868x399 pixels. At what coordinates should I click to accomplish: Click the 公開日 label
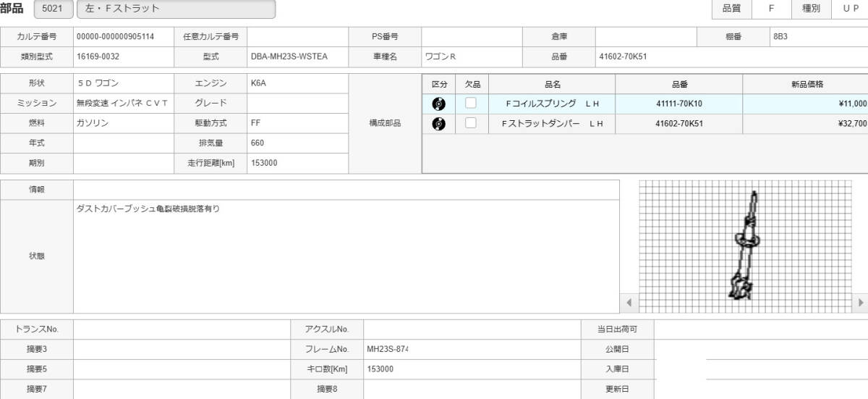click(617, 349)
